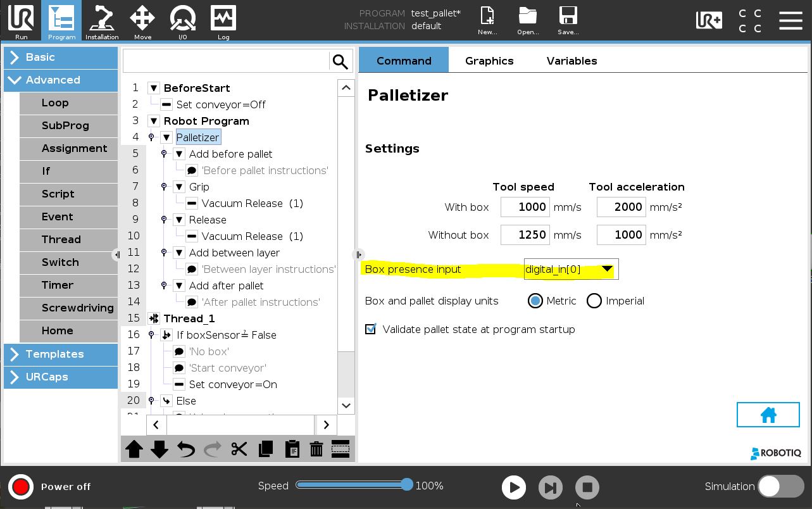Toggle the Simulation switch

[x=781, y=486]
